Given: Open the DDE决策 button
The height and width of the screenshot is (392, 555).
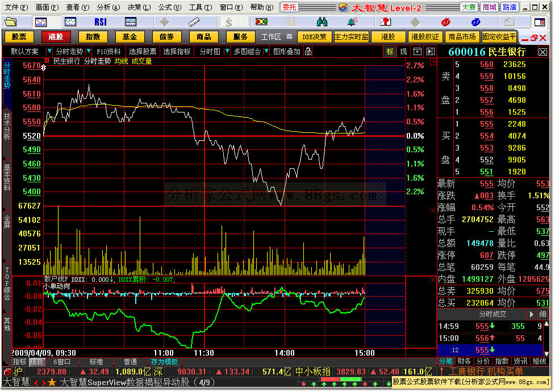Looking at the screenshot, I should 314,37.
